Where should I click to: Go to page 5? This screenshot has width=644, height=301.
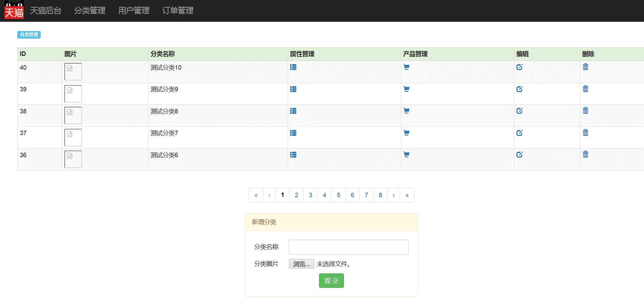point(338,195)
